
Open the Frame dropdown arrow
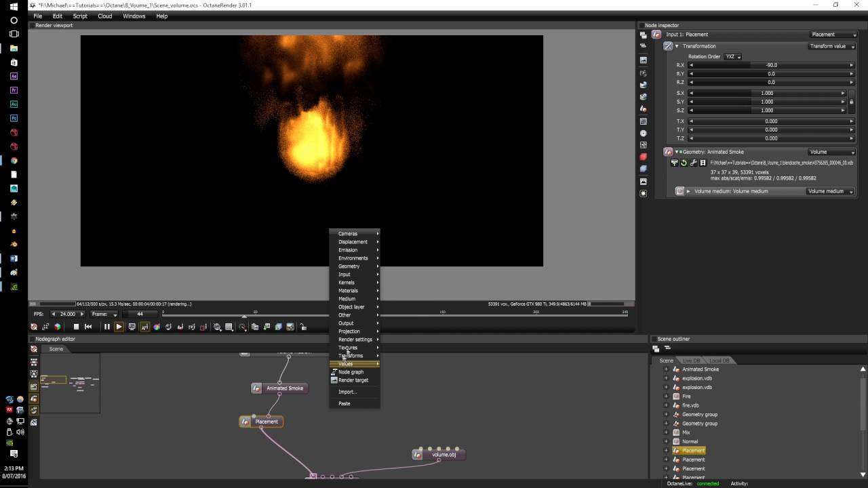click(x=115, y=314)
